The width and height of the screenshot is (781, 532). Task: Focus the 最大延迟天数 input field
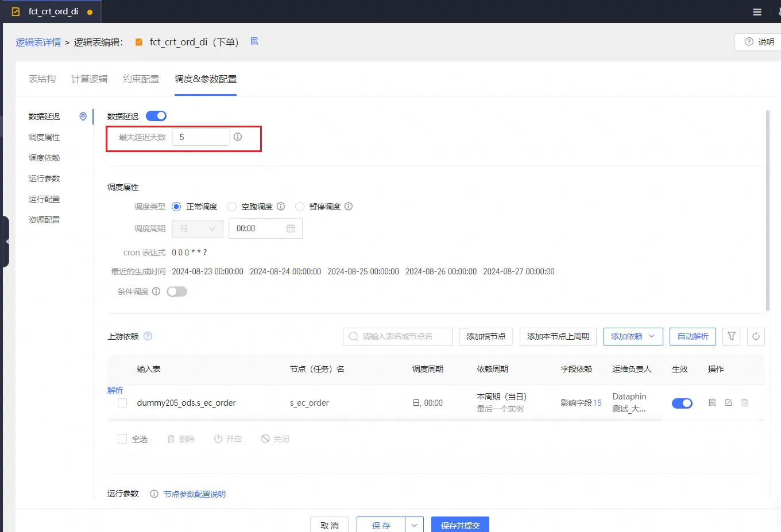(201, 137)
